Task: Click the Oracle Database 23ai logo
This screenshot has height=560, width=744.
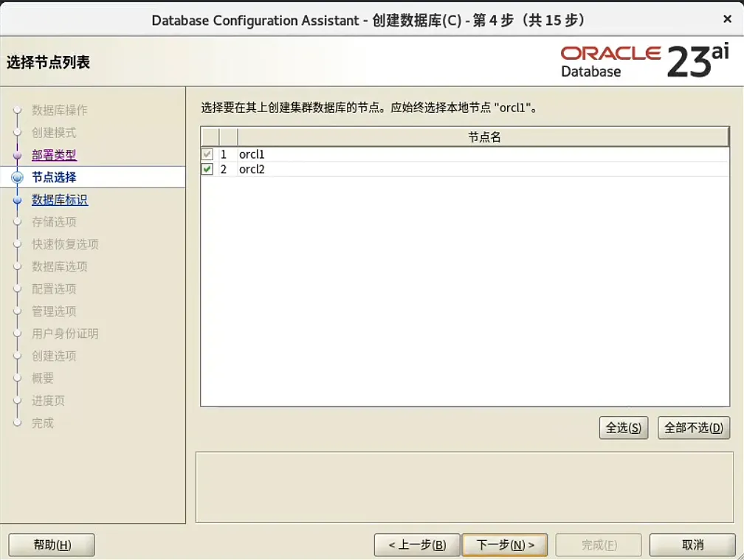Action: 646,60
